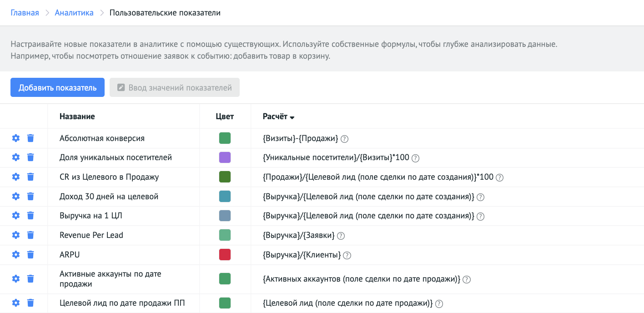The width and height of the screenshot is (644, 313).
Task: Sort by the Расчёт column arrow
Action: tap(292, 117)
